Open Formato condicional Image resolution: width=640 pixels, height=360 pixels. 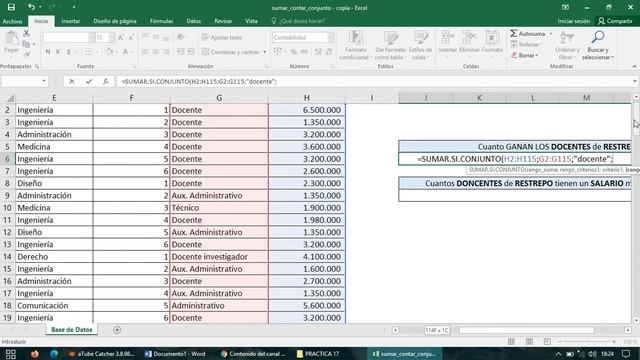click(356, 45)
